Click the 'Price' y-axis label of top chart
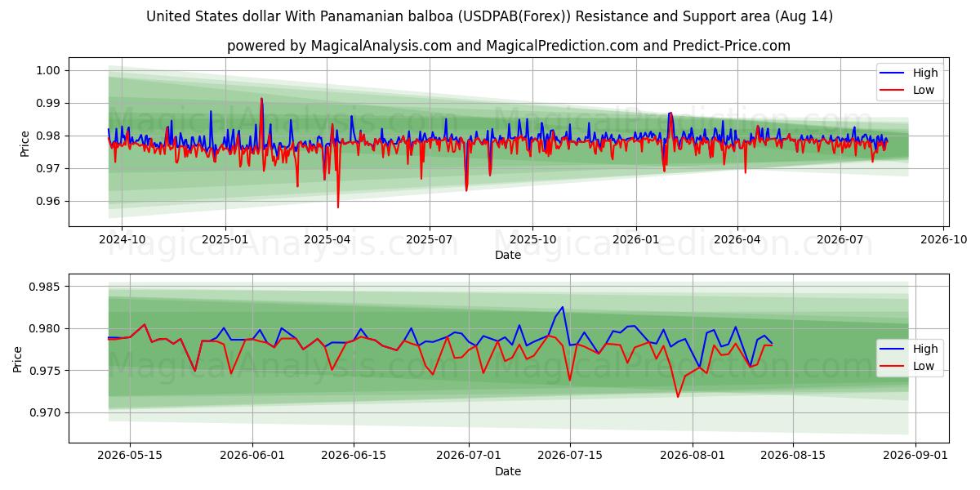The image size is (980, 490). tap(24, 142)
